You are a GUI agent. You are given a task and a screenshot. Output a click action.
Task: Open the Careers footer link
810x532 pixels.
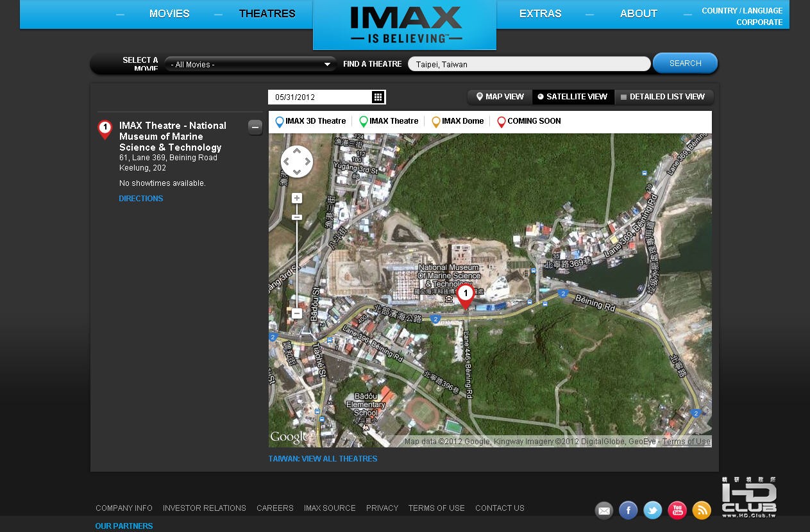click(x=275, y=508)
